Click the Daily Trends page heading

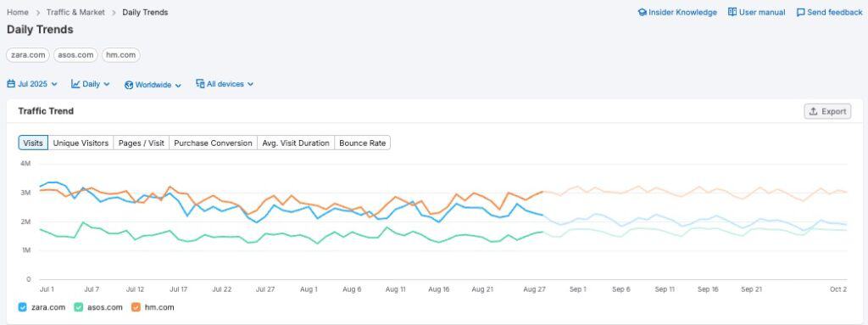coord(40,30)
